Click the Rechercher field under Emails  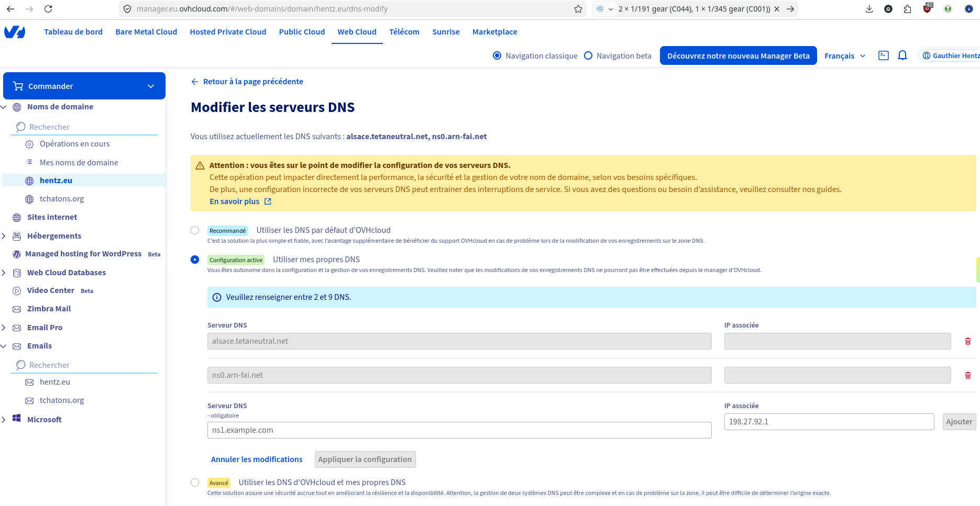click(x=84, y=365)
